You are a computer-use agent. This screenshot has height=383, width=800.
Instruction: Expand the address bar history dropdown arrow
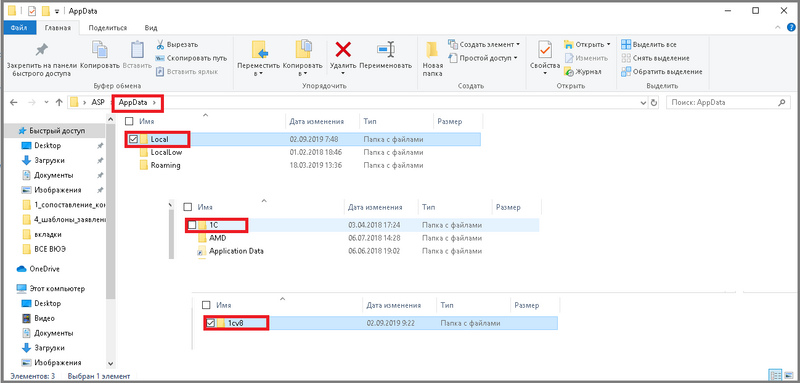click(643, 103)
